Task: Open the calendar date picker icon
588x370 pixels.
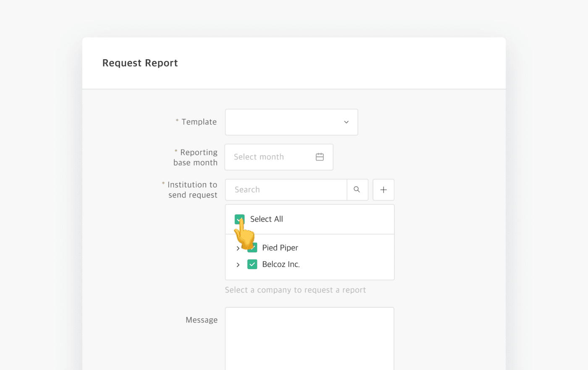Action: tap(320, 156)
